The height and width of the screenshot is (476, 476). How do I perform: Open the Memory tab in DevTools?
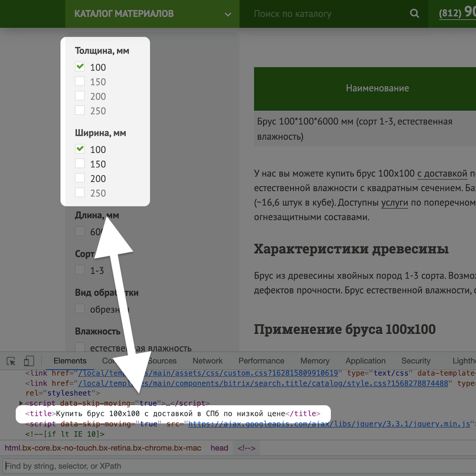pyautogui.click(x=315, y=361)
